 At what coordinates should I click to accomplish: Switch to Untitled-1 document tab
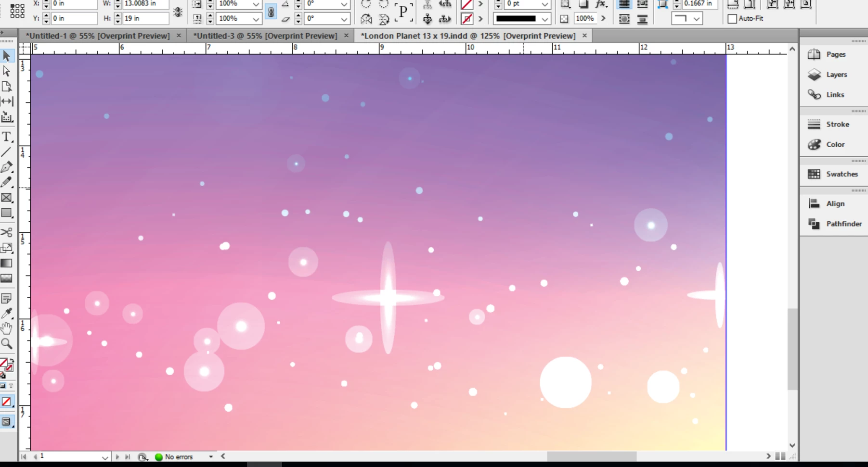coord(98,36)
